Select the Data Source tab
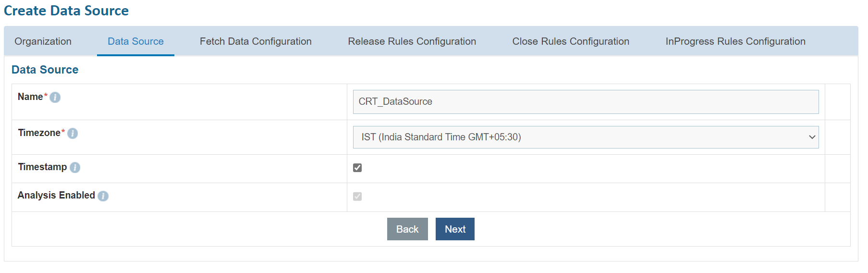 tap(135, 41)
